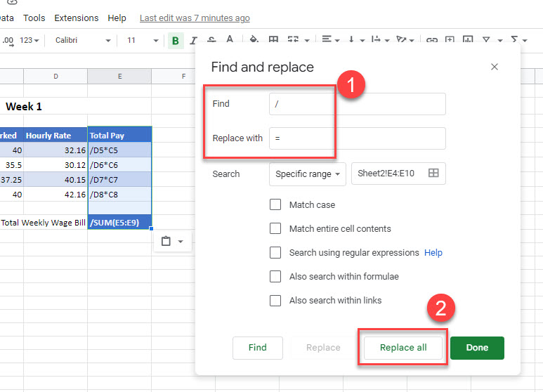The width and height of the screenshot is (543, 392).
Task: Toggle bold formatting in toolbar
Action: coord(175,41)
